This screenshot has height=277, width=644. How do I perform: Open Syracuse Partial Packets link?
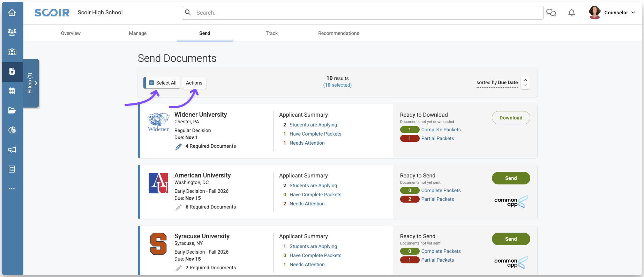coord(437,260)
